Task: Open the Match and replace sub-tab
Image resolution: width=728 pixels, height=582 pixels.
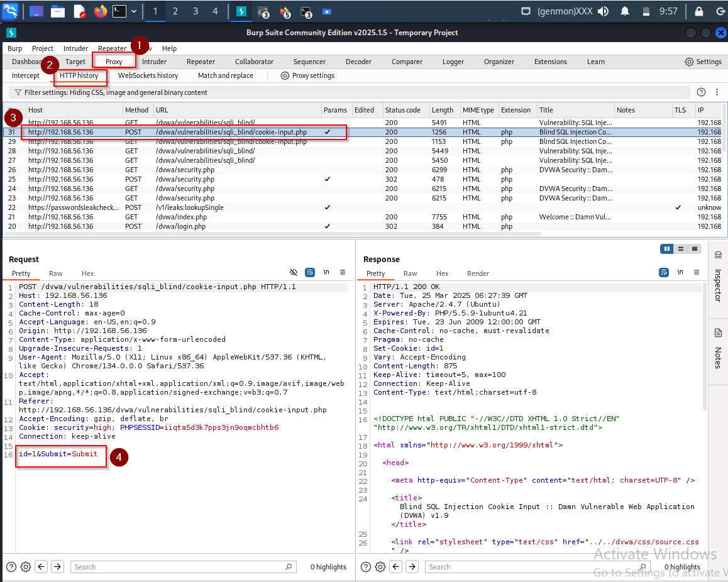Action: click(x=226, y=75)
